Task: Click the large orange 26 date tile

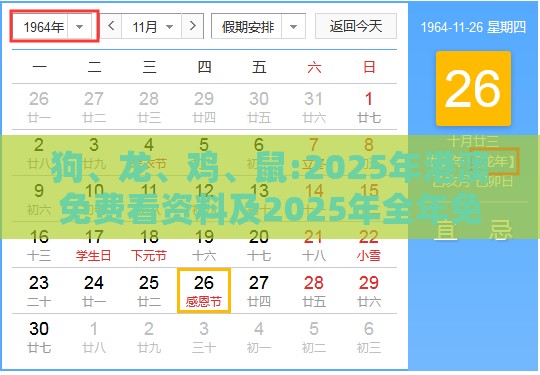Action: [473, 88]
